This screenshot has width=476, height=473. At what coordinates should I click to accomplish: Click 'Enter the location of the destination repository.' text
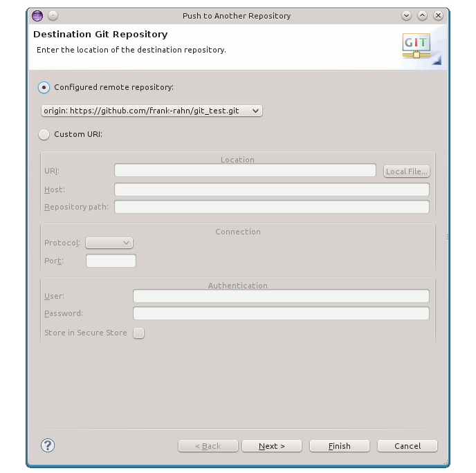pos(131,50)
